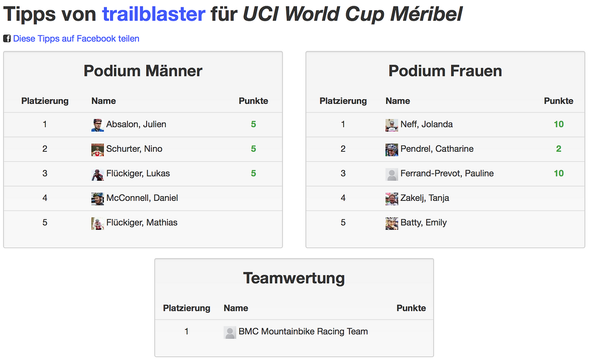The width and height of the screenshot is (589, 364).
Task: Click Diese Tipps auf Facebook teilen link
Action: point(76,39)
